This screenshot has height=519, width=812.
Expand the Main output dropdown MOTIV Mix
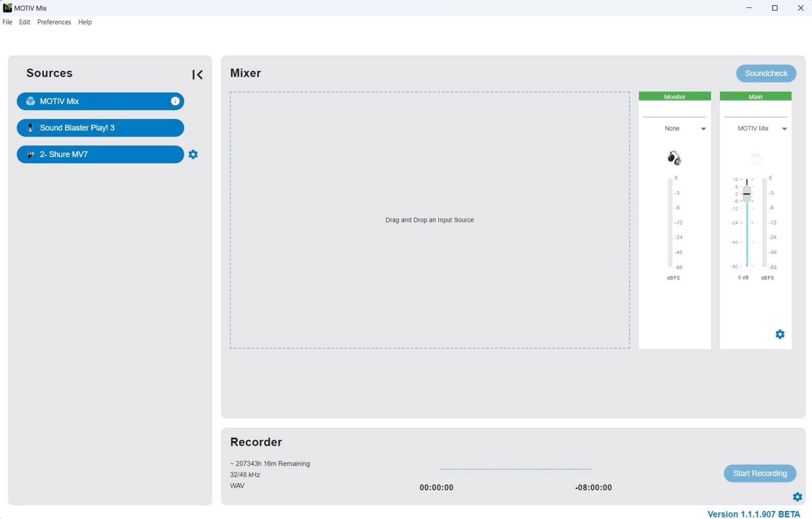[x=784, y=129]
